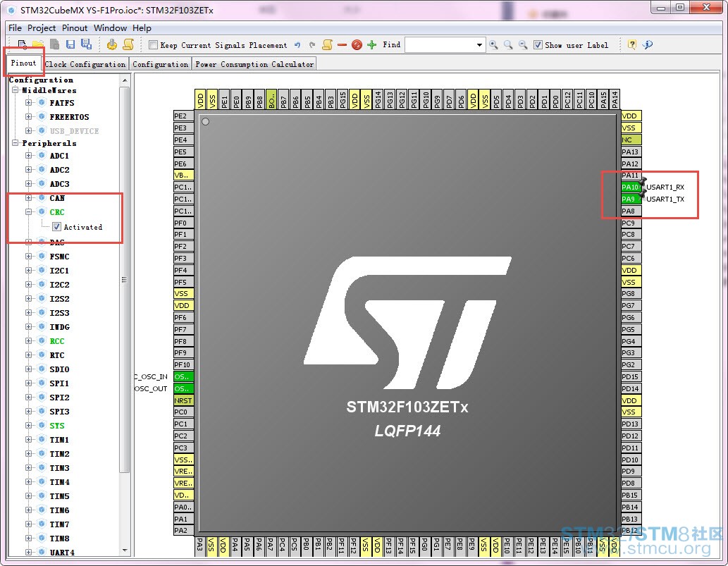Open the Help question mark icon
728x566 pixels.
(632, 44)
